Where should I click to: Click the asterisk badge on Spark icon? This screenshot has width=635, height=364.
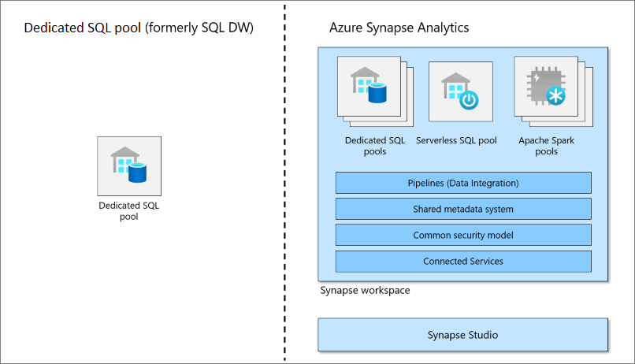pyautogui.click(x=557, y=97)
